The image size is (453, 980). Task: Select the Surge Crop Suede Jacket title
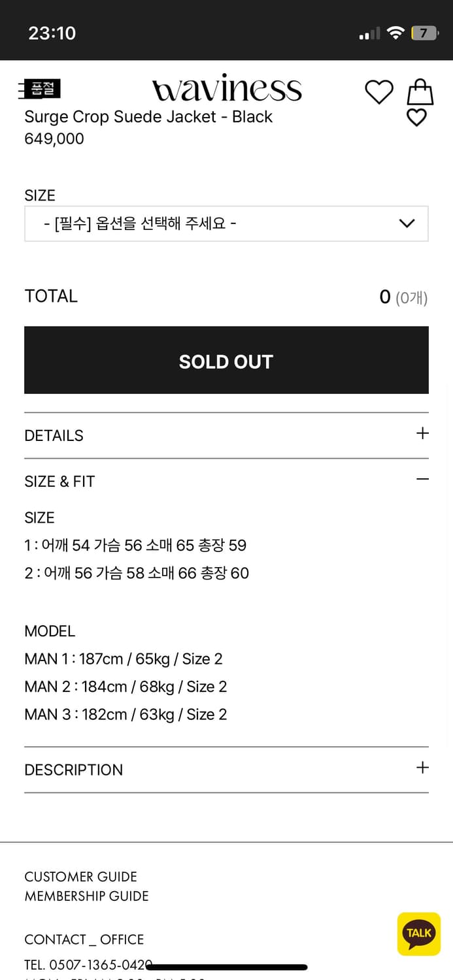[x=148, y=116]
